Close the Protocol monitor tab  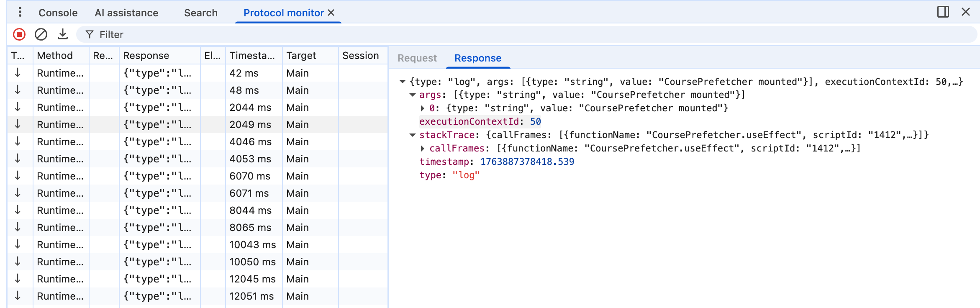click(x=331, y=13)
